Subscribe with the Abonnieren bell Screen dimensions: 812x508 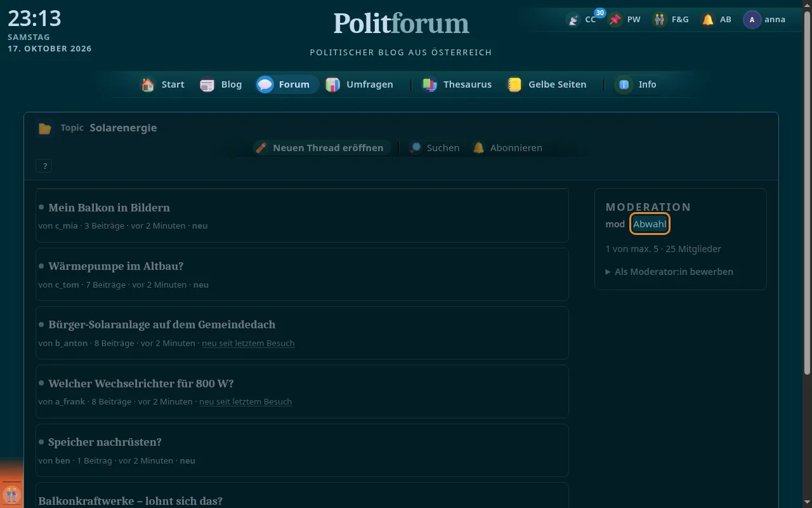[507, 148]
